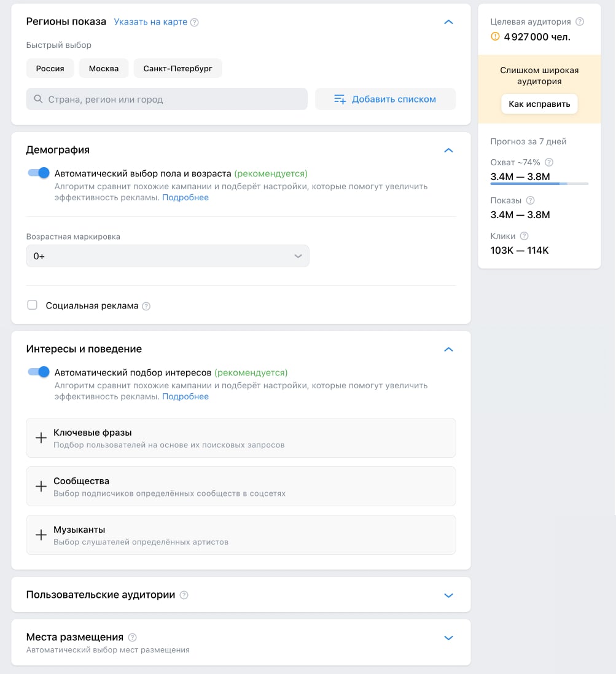616x674 pixels.
Task: Click warning icon beside the audience count
Action: (x=494, y=36)
